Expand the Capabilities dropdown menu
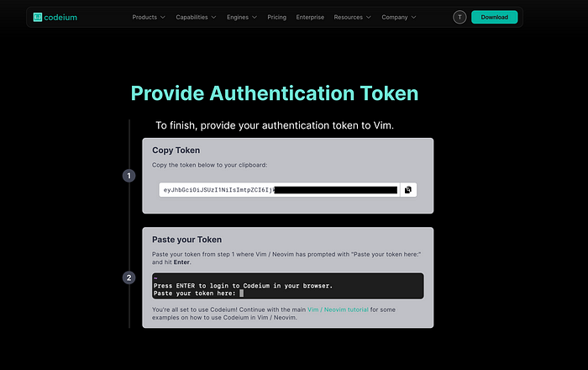This screenshot has height=370, width=588. pyautogui.click(x=196, y=17)
